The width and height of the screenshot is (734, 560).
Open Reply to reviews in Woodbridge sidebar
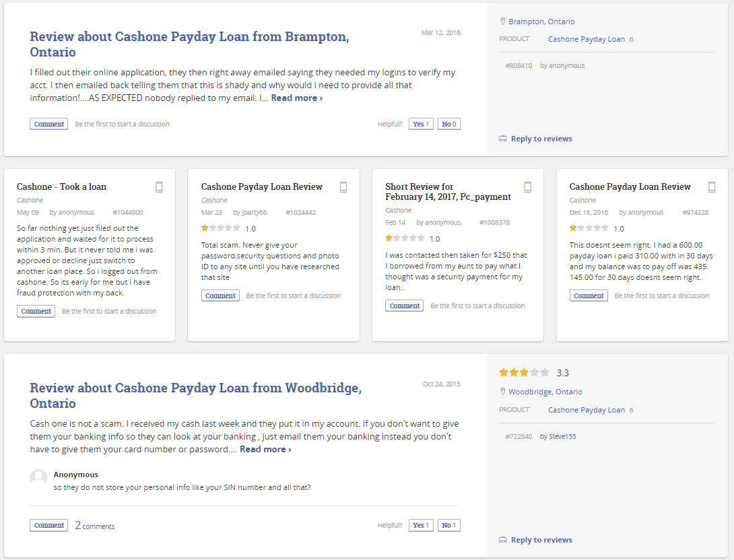(541, 539)
